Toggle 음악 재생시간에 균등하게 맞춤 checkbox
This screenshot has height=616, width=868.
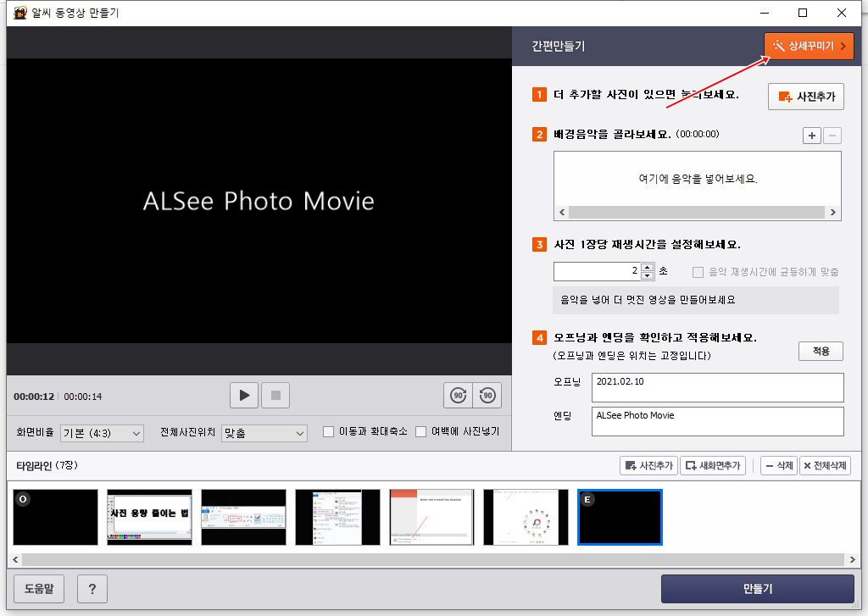[698, 272]
